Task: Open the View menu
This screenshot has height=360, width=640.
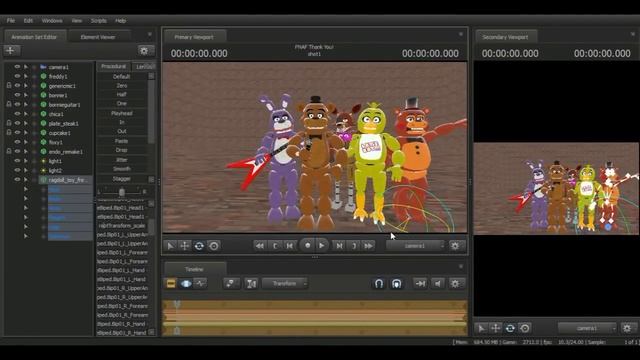Action: click(76, 20)
